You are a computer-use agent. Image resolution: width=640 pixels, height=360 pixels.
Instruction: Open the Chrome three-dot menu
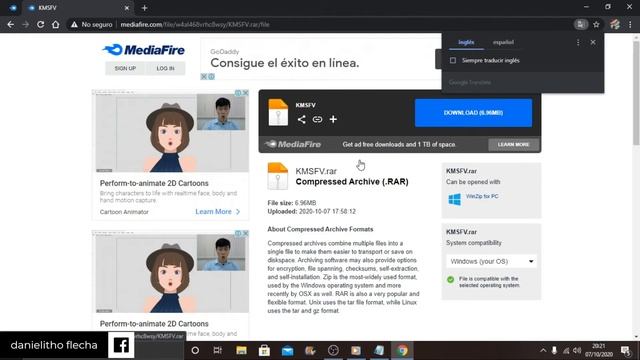tap(630, 24)
